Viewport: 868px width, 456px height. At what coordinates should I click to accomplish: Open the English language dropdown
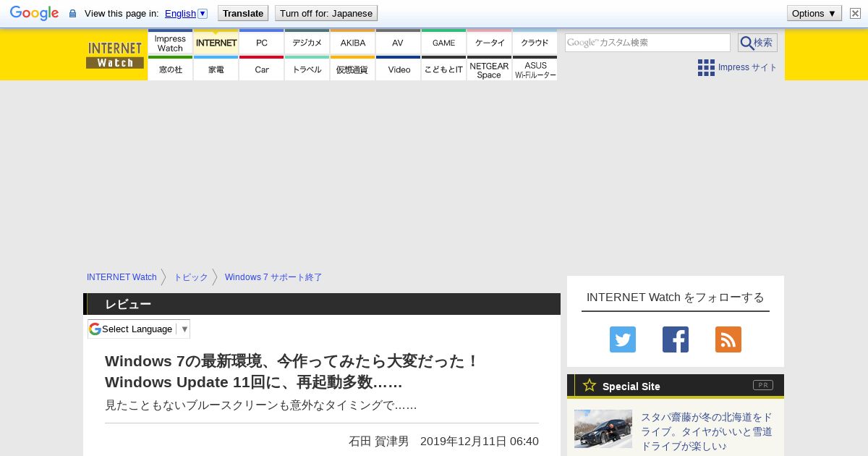(186, 13)
